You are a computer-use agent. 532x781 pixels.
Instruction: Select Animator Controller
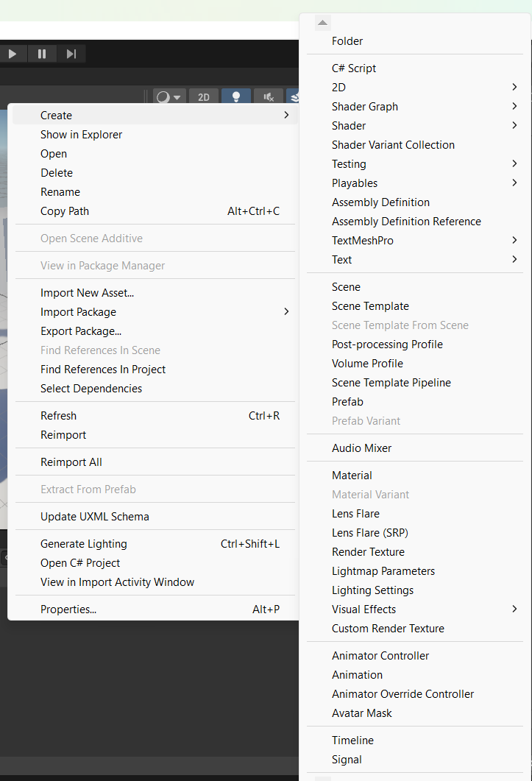tap(380, 656)
